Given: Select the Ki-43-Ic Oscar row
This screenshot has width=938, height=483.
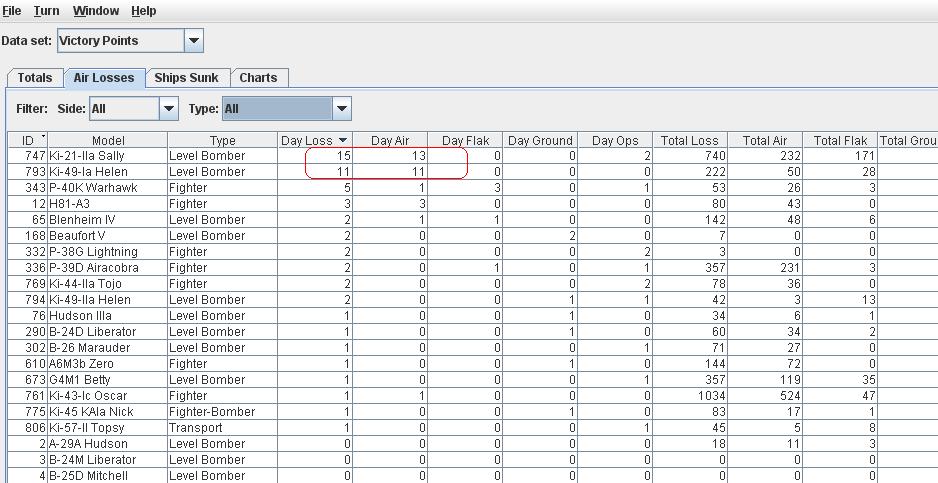Looking at the screenshot, I should coord(473,396).
